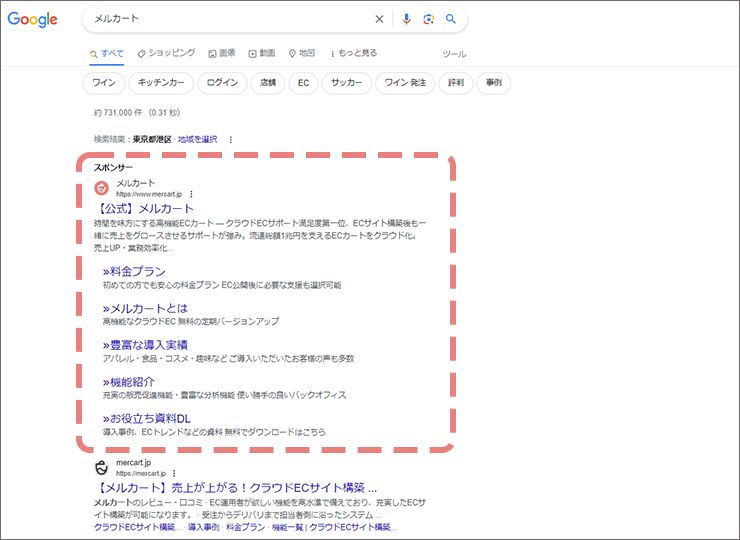Screen dimensions: 740x540
Task: Open the three-dot menu beside www.mercart.jp
Action: point(191,194)
